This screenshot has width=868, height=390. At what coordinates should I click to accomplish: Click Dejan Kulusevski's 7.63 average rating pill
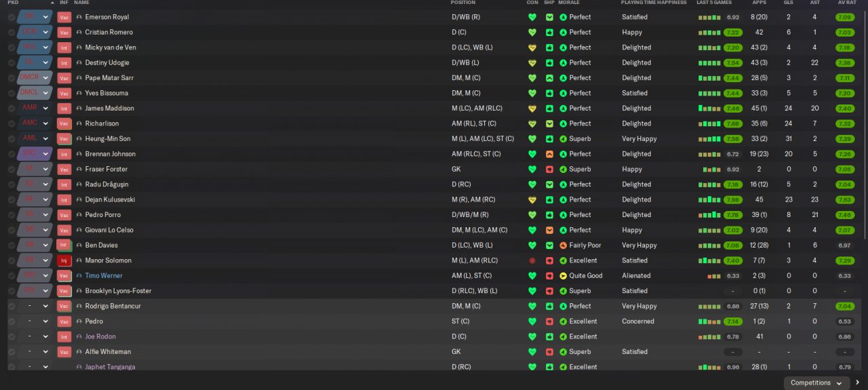tap(844, 199)
